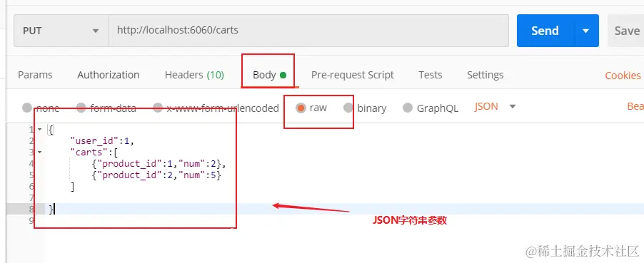644x263 pixels.
Task: Click the product_id 2 num 5 line
Action: point(157,175)
